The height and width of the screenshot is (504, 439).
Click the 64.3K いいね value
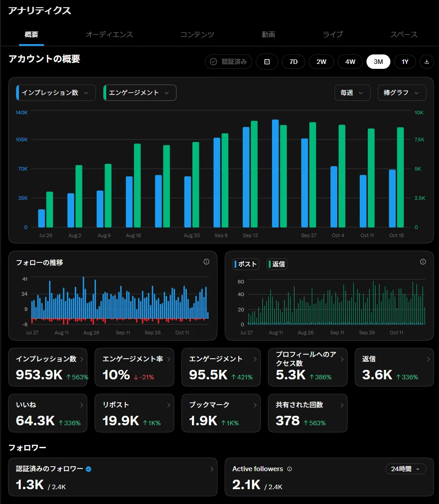[36, 421]
